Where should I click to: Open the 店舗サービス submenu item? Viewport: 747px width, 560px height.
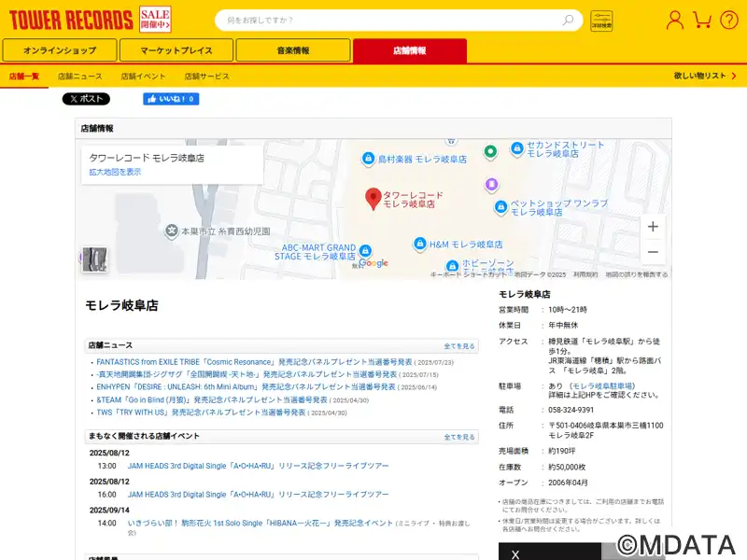pyautogui.click(x=206, y=77)
